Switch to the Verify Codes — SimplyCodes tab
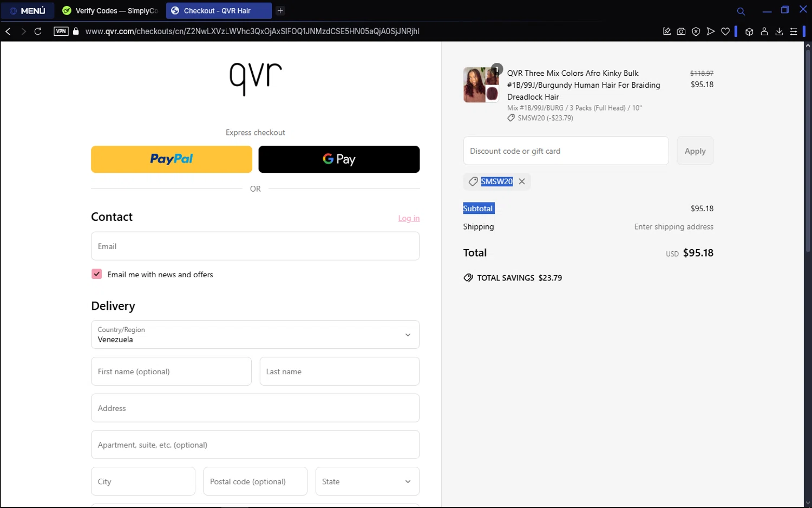Image resolution: width=812 pixels, height=508 pixels. pyautogui.click(x=110, y=11)
